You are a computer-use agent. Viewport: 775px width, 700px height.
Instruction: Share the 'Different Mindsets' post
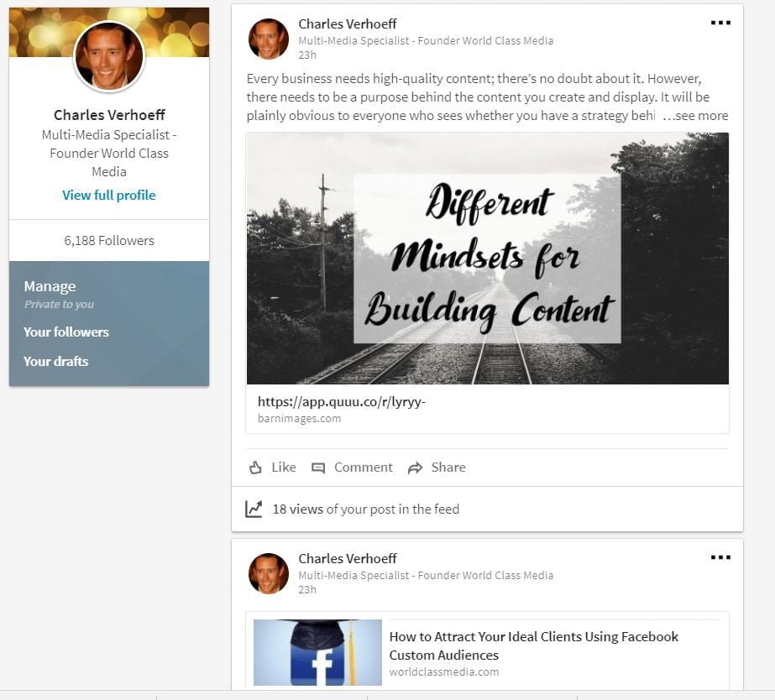pyautogui.click(x=437, y=468)
